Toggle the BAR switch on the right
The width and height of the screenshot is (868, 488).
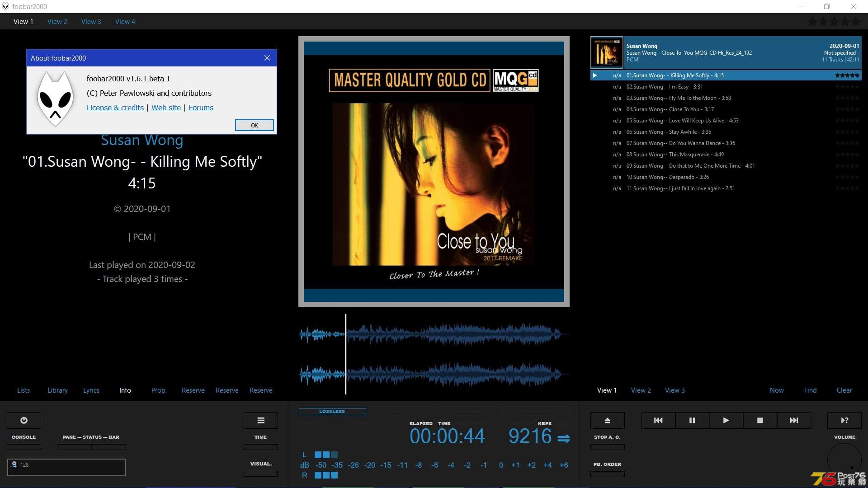click(x=109, y=447)
